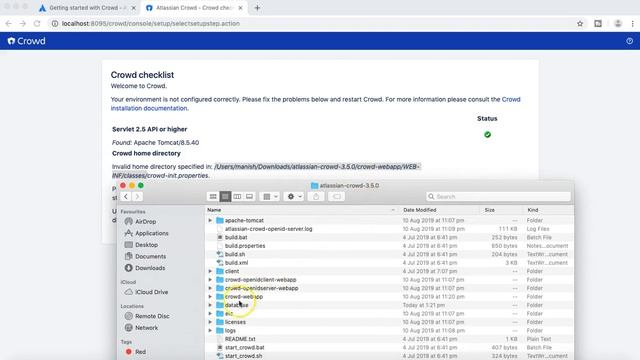This screenshot has width=640, height=360.
Task: Open Applications in Finder sidebar
Action: [x=147, y=233]
